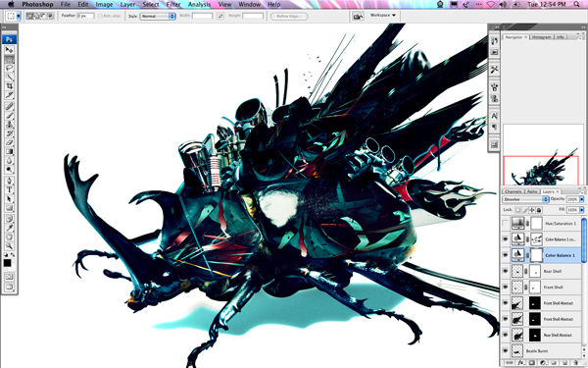
Task: Switch to the Info tab
Action: 561,37
